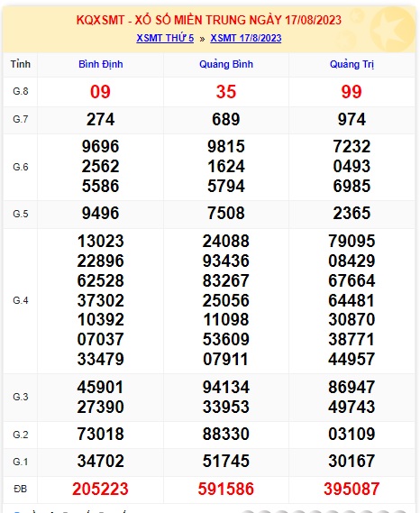This screenshot has height=513, width=420.
Task: Open the XSMT 17/8/2023 link
Action: point(246,38)
